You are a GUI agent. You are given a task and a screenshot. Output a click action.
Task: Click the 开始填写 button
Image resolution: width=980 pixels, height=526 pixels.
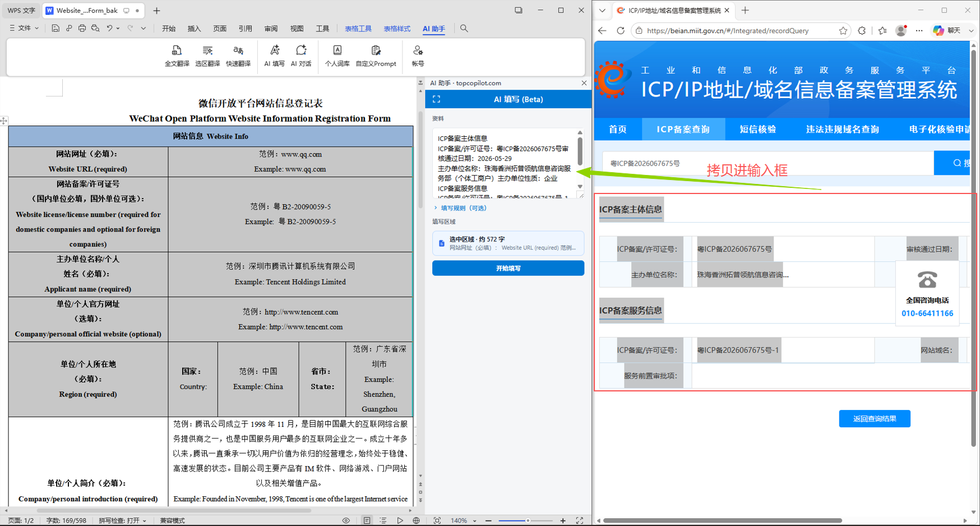coord(508,268)
